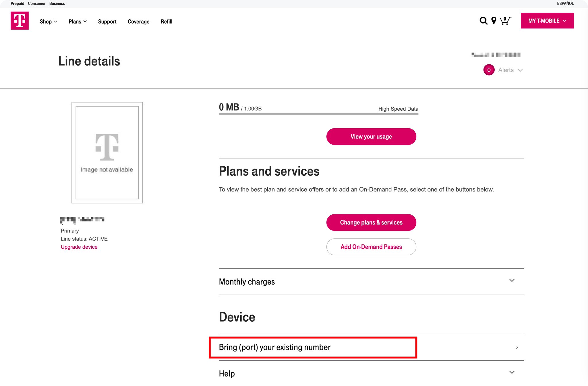The image size is (588, 386).
Task: Click the View your usage button
Action: [371, 136]
